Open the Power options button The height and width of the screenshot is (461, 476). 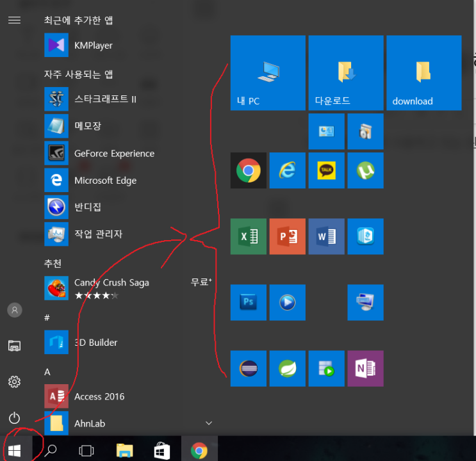tap(14, 418)
